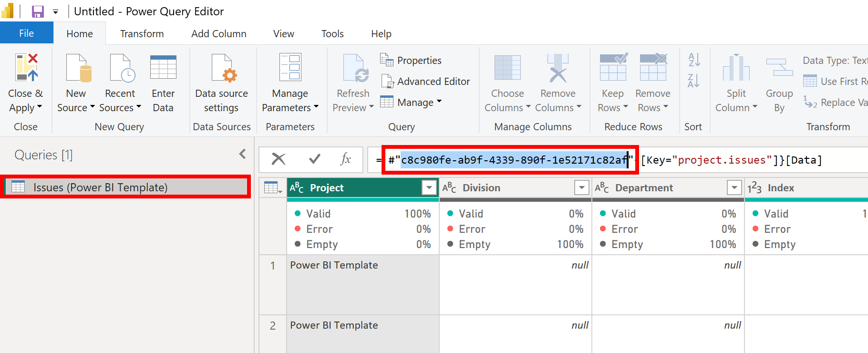Select the Department column header
This screenshot has height=353, width=868.
pyautogui.click(x=668, y=187)
